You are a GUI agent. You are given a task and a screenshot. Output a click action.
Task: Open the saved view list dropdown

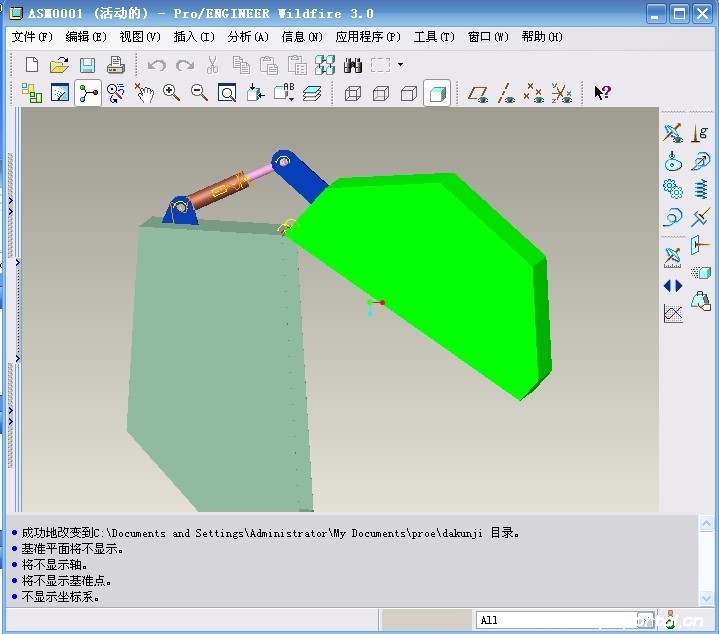click(x=284, y=93)
